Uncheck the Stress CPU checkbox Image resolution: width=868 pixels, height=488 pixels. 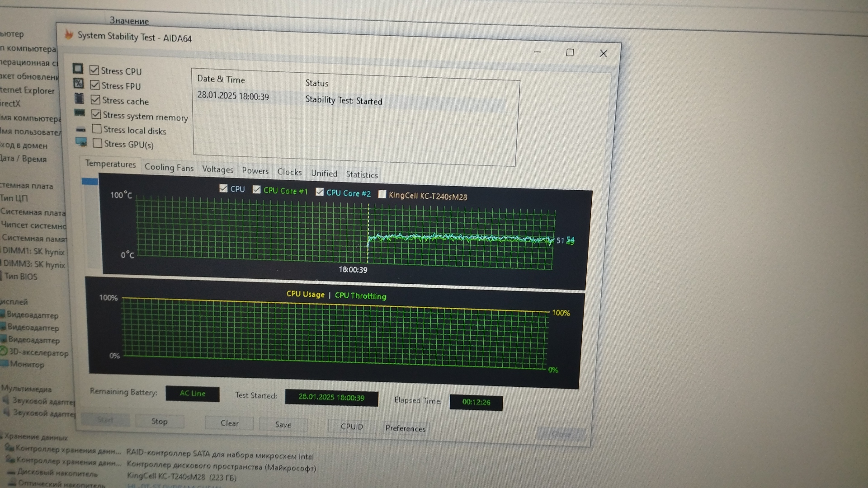tap(94, 70)
